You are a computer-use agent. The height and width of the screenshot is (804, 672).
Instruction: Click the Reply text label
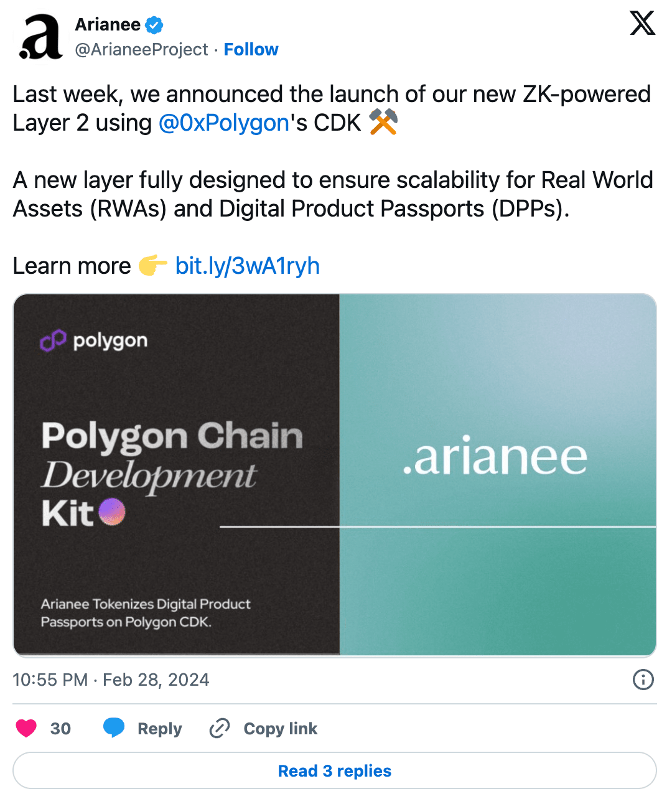tap(159, 729)
